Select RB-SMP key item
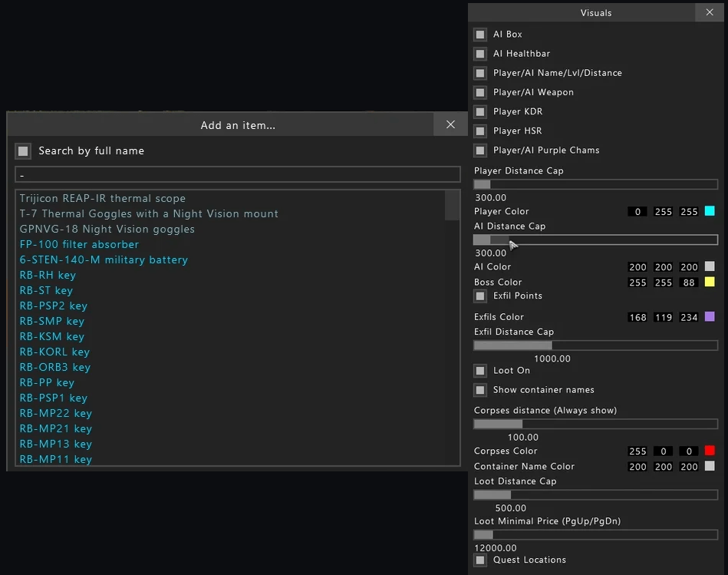The width and height of the screenshot is (728, 575). click(x=52, y=321)
